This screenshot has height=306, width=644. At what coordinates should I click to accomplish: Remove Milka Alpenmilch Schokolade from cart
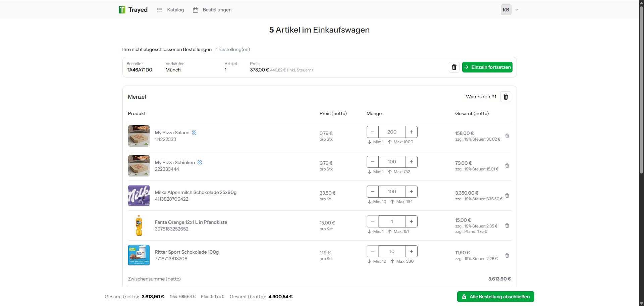pyautogui.click(x=507, y=196)
